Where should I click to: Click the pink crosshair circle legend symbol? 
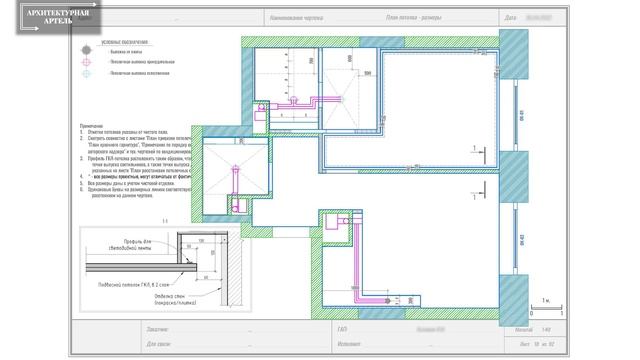[86, 62]
